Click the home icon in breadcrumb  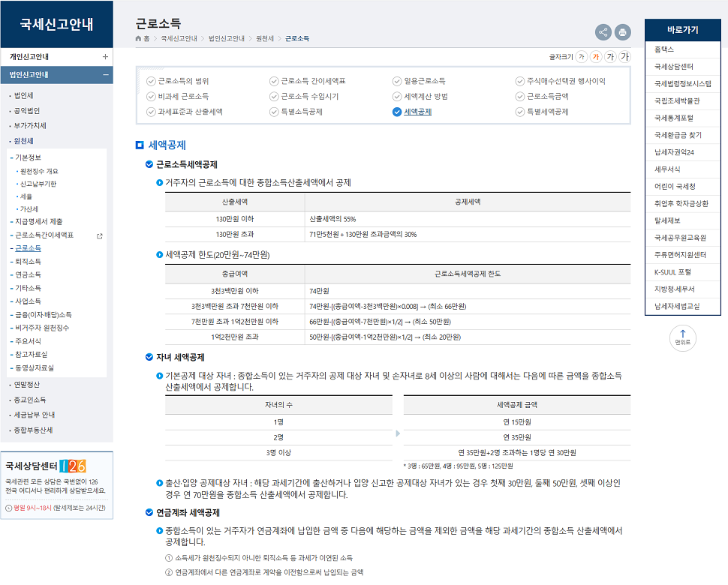pyautogui.click(x=138, y=38)
